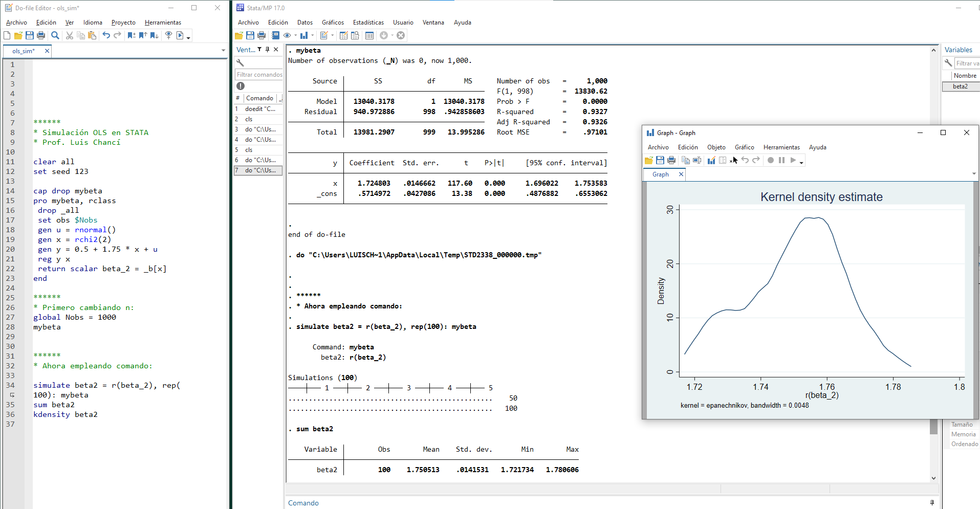Expand the graph windows dropdown arrow in Stata toolbar
The height and width of the screenshot is (509, 980).
click(313, 36)
